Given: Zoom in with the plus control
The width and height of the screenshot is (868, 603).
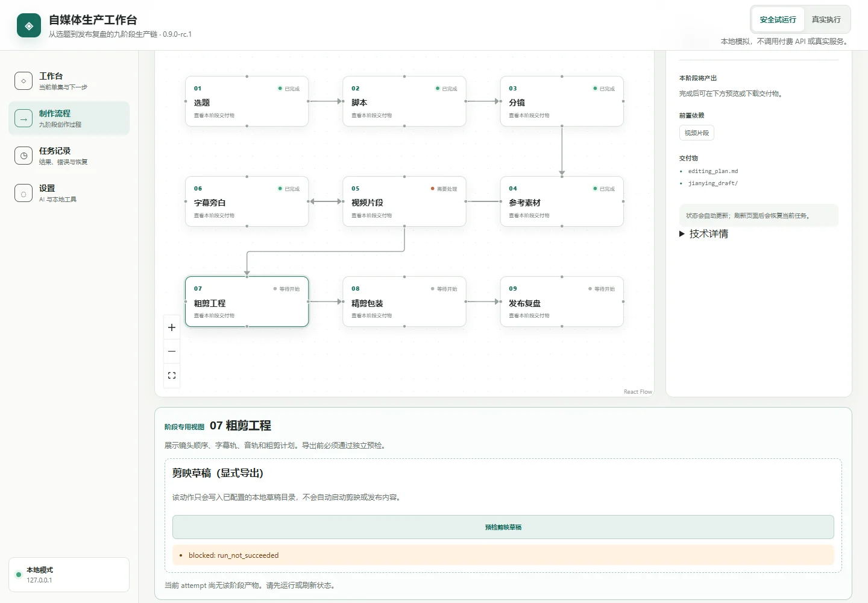Looking at the screenshot, I should point(172,327).
